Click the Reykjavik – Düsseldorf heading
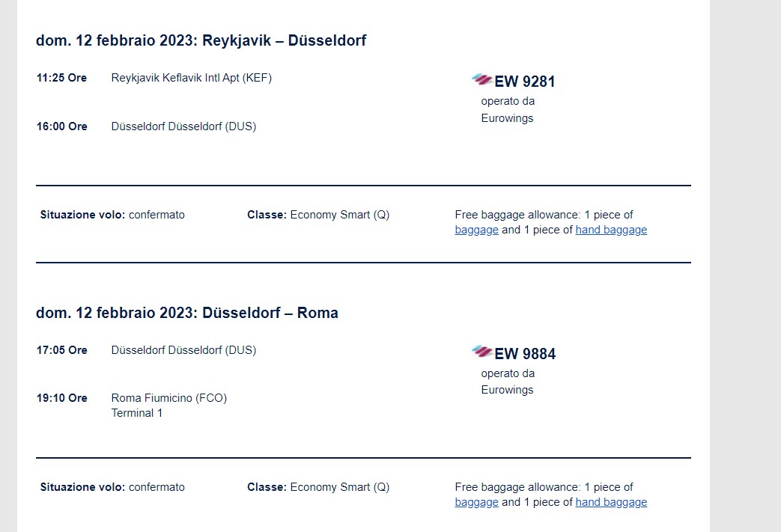The height and width of the screenshot is (532, 781). click(201, 40)
